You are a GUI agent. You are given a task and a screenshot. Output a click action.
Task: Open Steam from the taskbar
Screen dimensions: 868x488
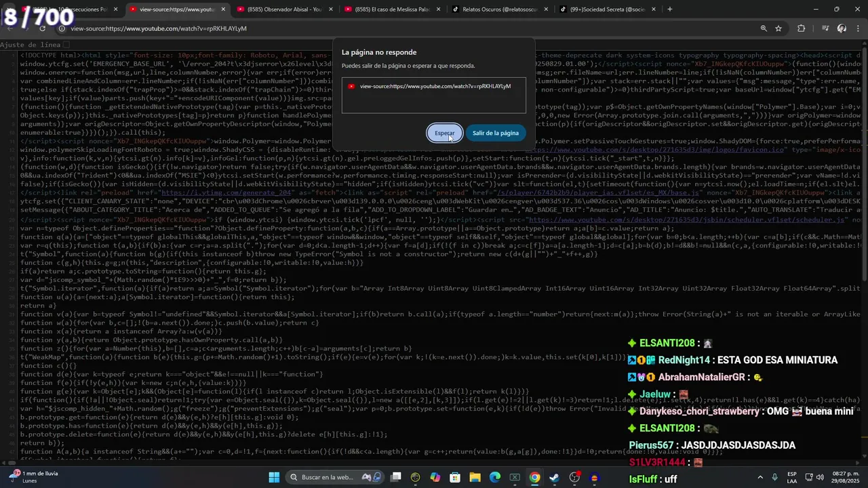coord(555,477)
